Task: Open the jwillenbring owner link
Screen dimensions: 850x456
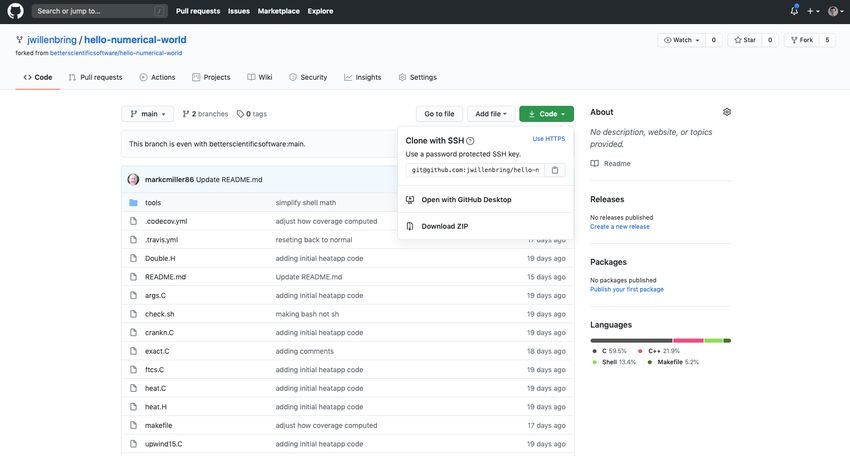Action: (x=52, y=40)
